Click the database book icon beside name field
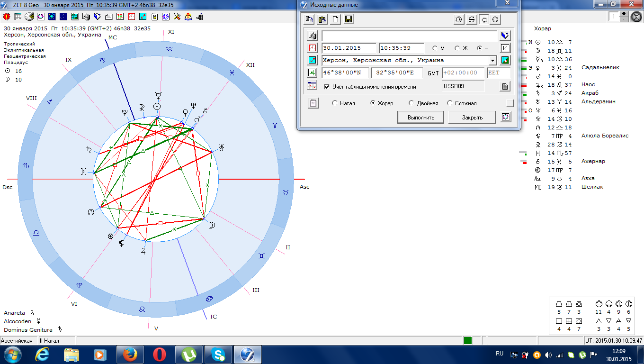This screenshot has height=364, width=644. pos(506,35)
